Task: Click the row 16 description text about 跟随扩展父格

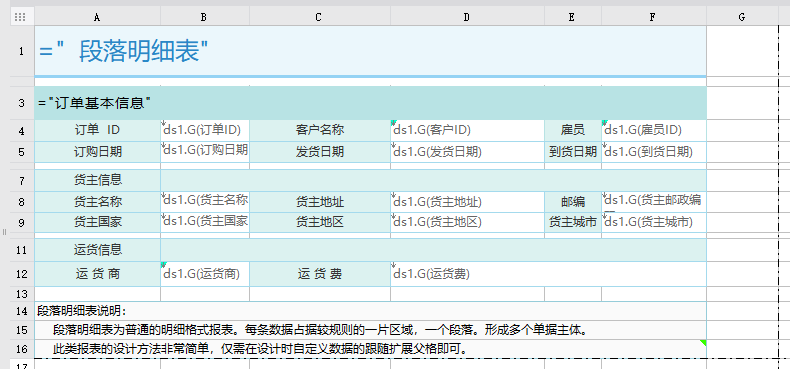Action: tap(370, 348)
